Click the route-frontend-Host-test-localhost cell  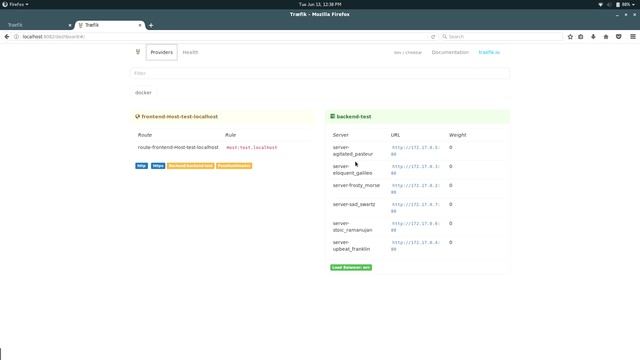pos(178,147)
